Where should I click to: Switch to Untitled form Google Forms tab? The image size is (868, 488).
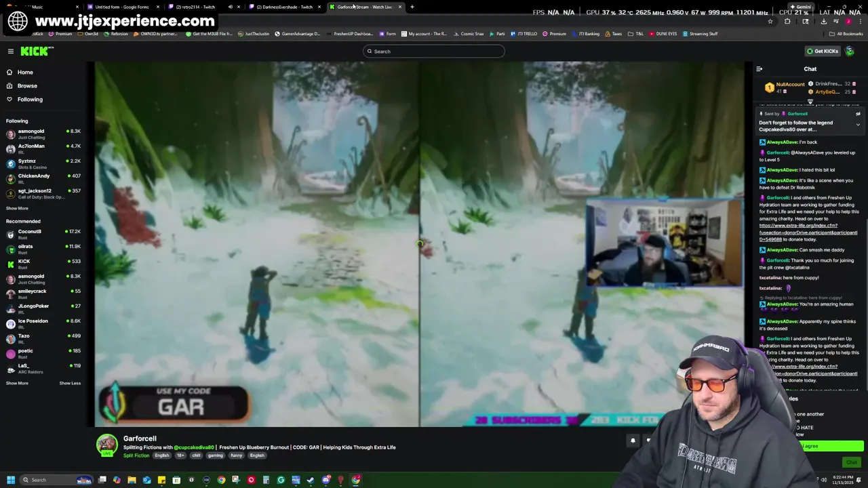coord(121,7)
